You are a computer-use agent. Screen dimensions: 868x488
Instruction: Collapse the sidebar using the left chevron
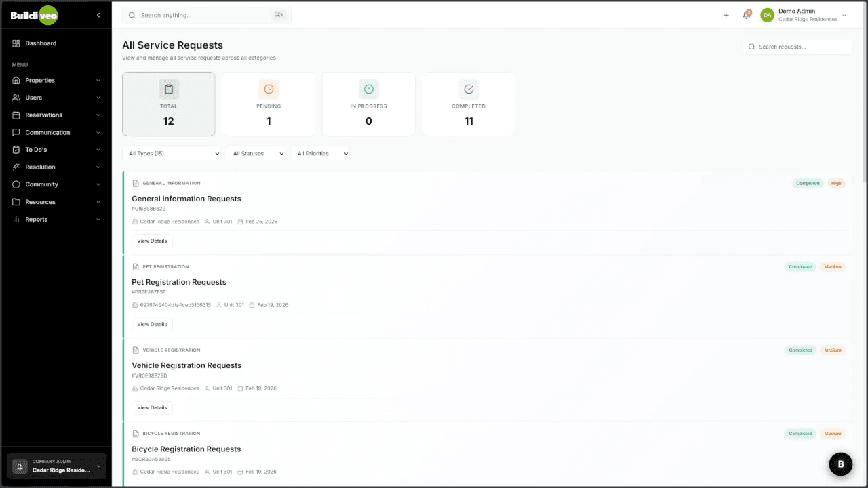pyautogui.click(x=98, y=15)
